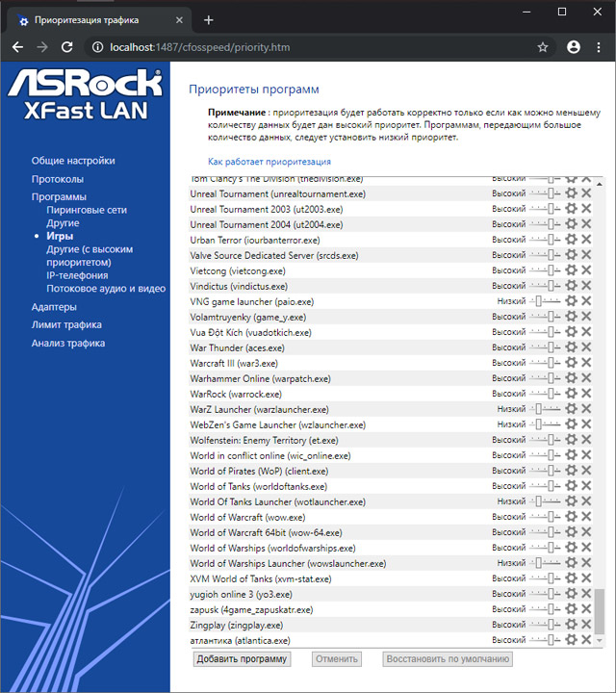The image size is (616, 693).
Task: Go back using browser back arrow
Action: [x=17, y=47]
